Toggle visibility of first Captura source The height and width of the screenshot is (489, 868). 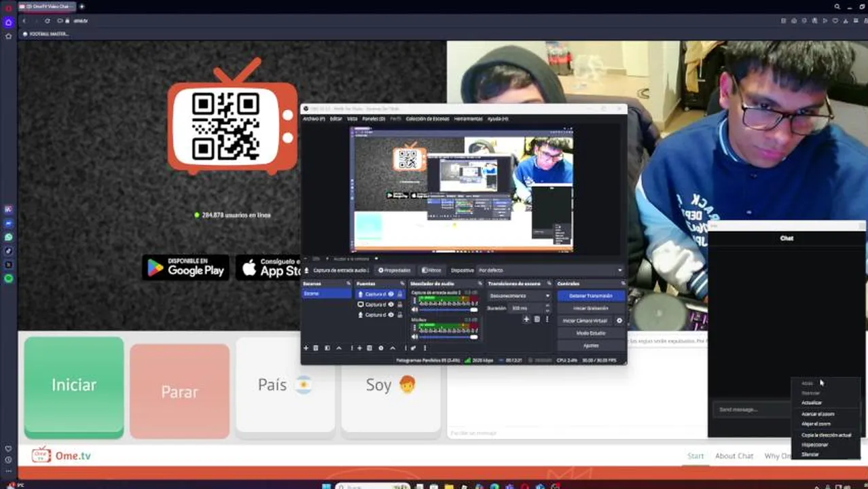point(391,294)
